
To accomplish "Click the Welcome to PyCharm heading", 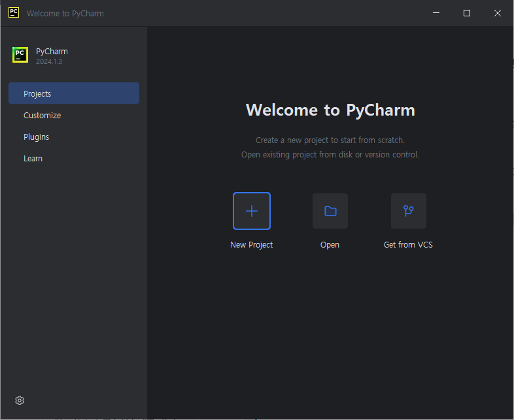I will point(330,110).
